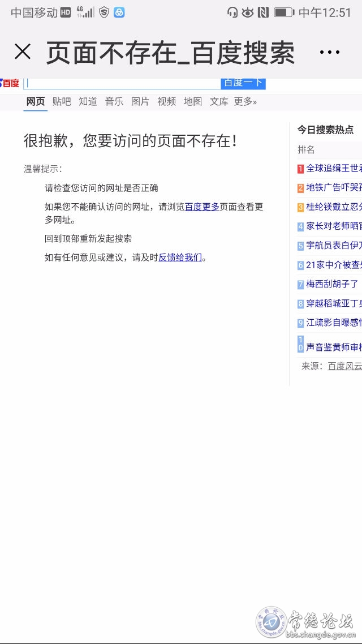This screenshot has height=644, width=362.
Task: Tap the 中午12:51 clock text
Action: tap(325, 12)
